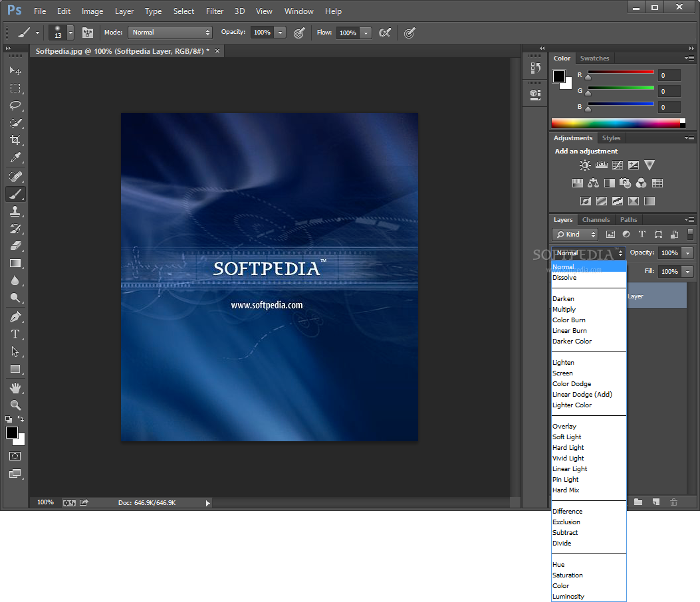Select the Crop tool
700x602 pixels.
tap(15, 140)
